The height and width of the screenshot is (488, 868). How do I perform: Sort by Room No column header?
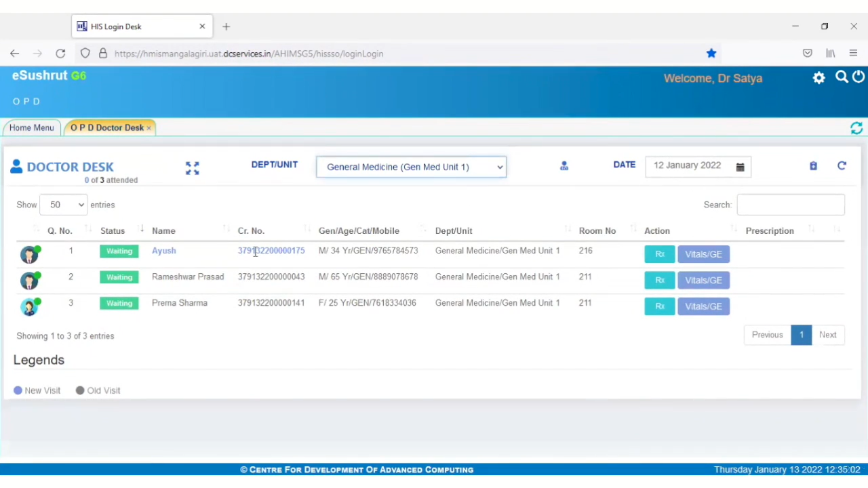point(597,231)
